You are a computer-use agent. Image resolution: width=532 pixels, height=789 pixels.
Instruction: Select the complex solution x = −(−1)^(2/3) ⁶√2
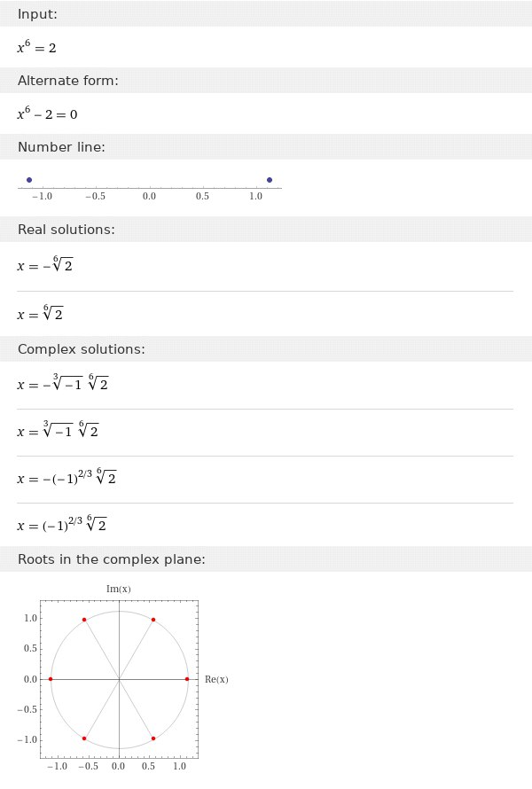66,478
